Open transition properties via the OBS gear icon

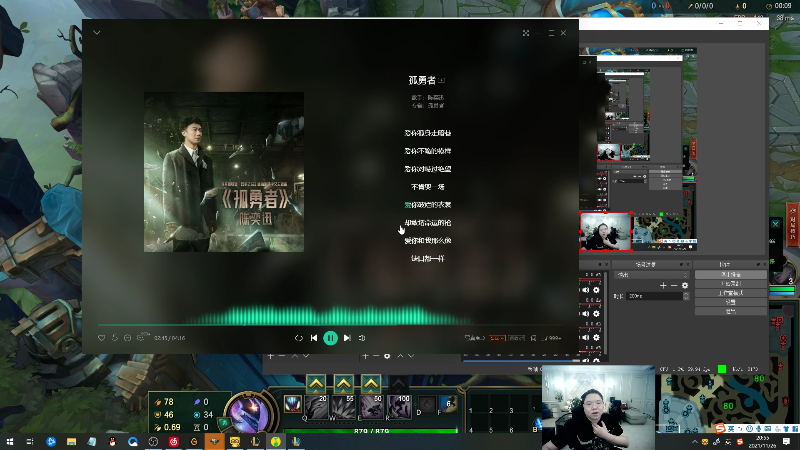click(x=685, y=286)
